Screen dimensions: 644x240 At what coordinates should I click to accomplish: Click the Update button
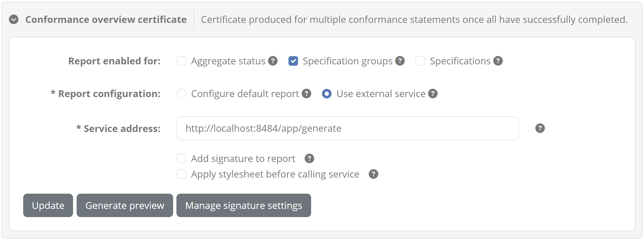point(48,205)
